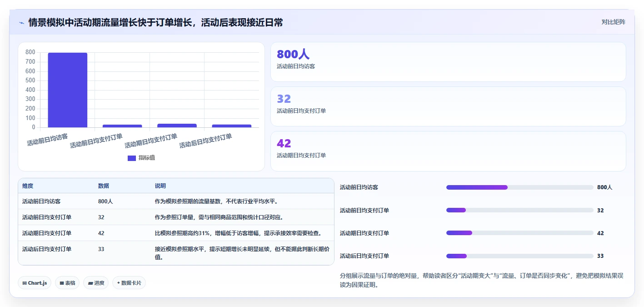Click the description starting 比模拟参照期高约31%

pyautogui.click(x=239, y=233)
